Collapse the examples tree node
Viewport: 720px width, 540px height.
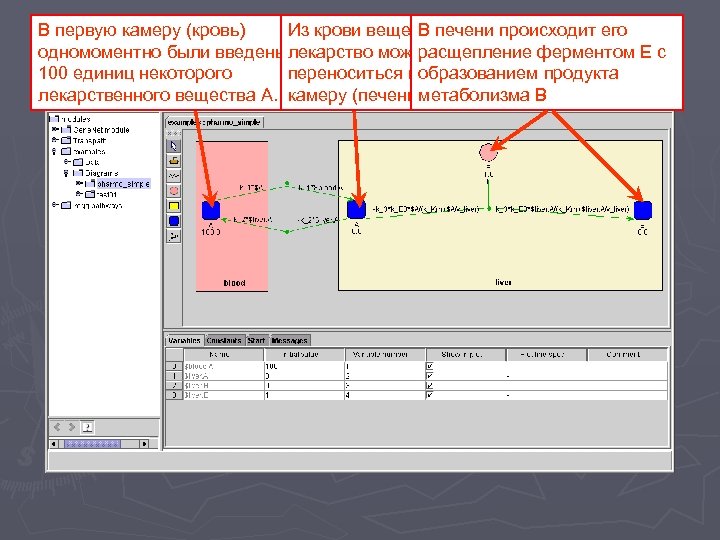pos(55,151)
